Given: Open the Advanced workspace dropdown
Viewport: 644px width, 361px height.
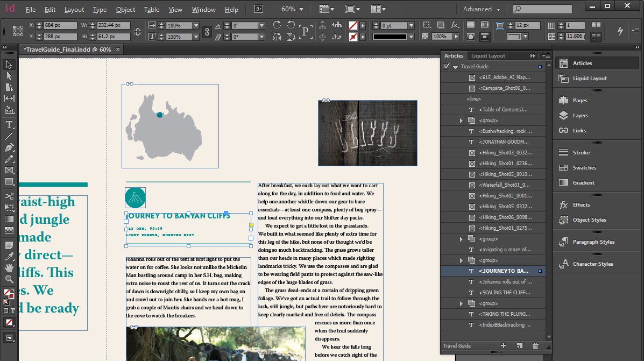Looking at the screenshot, I should (x=481, y=9).
